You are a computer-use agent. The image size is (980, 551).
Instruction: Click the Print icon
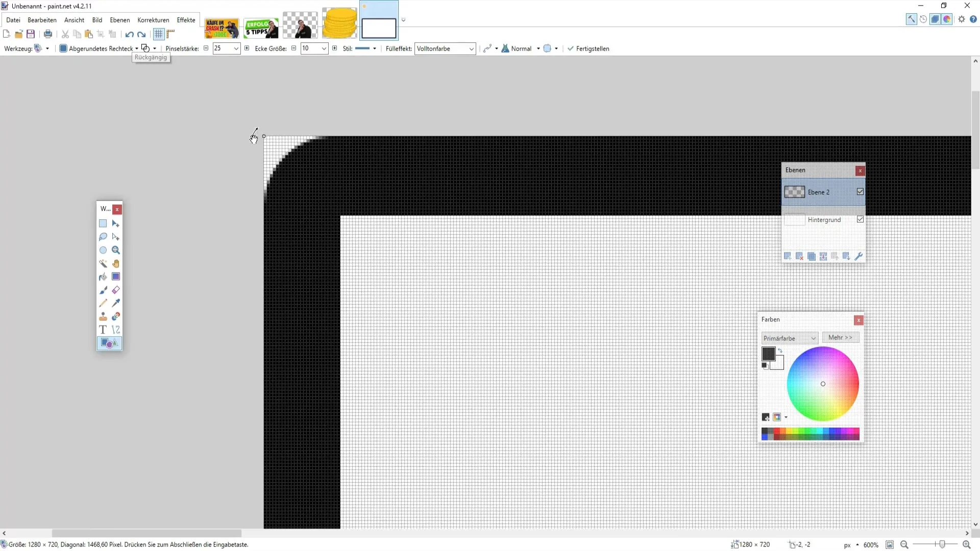(48, 34)
